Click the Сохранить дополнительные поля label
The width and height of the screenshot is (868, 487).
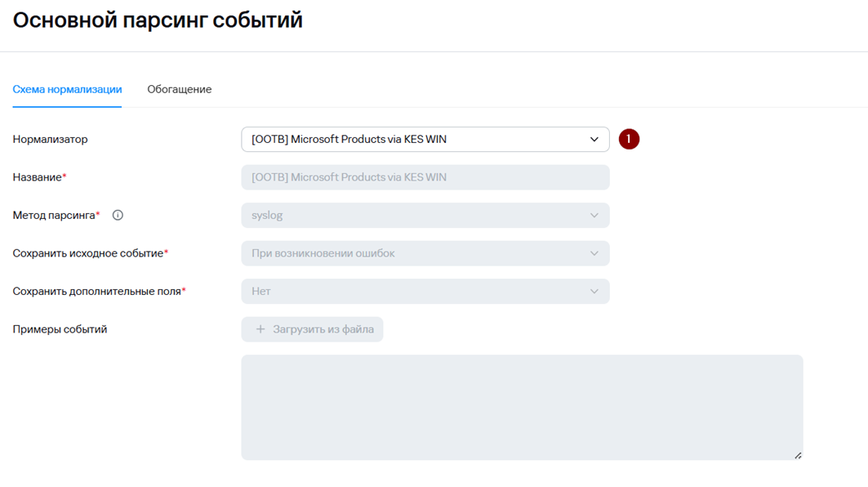click(x=99, y=292)
